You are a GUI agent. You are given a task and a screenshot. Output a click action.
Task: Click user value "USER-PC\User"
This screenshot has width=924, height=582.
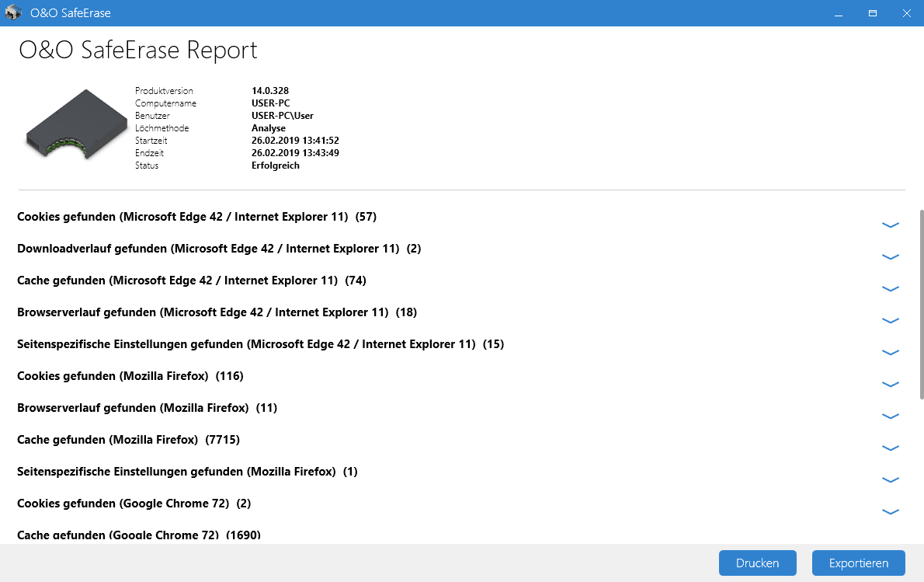pos(283,116)
